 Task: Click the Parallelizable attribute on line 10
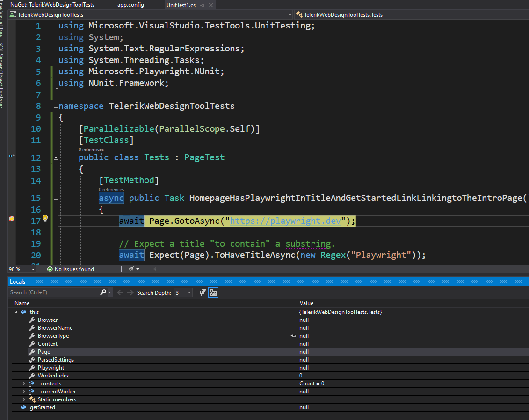119,129
